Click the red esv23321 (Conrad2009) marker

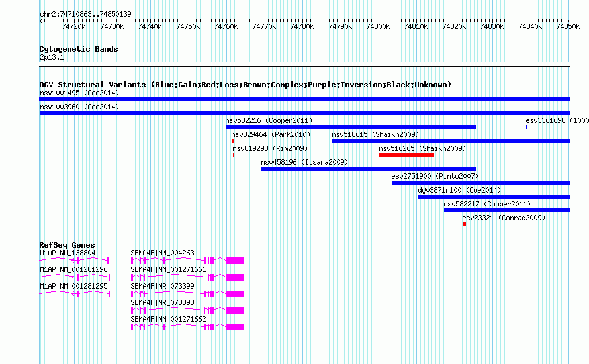[465, 224]
